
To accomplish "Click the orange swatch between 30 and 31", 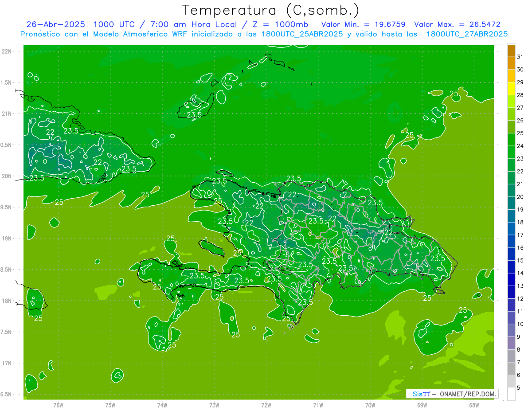I will (511, 63).
